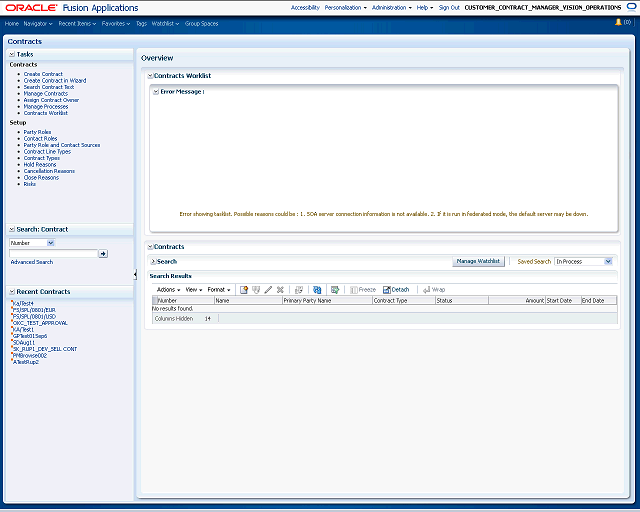The width and height of the screenshot is (640, 512).
Task: Expand the Search criteria section
Action: 153,262
